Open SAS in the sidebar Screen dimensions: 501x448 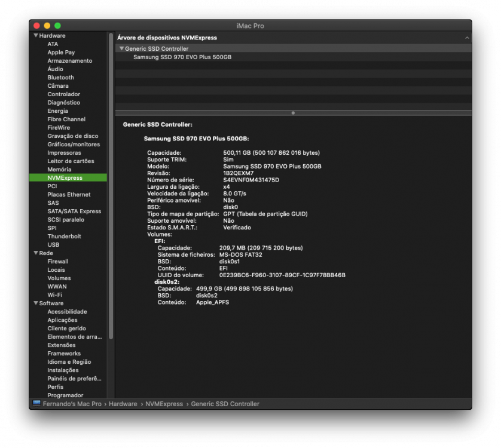click(x=53, y=202)
